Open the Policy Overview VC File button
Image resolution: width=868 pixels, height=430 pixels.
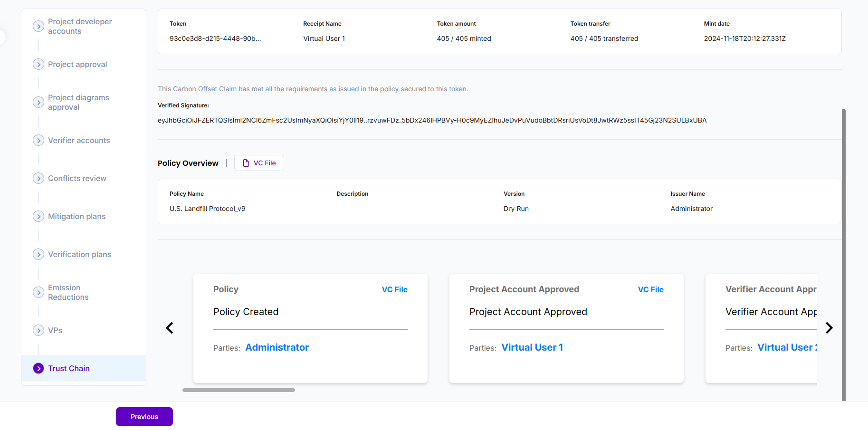pos(259,163)
